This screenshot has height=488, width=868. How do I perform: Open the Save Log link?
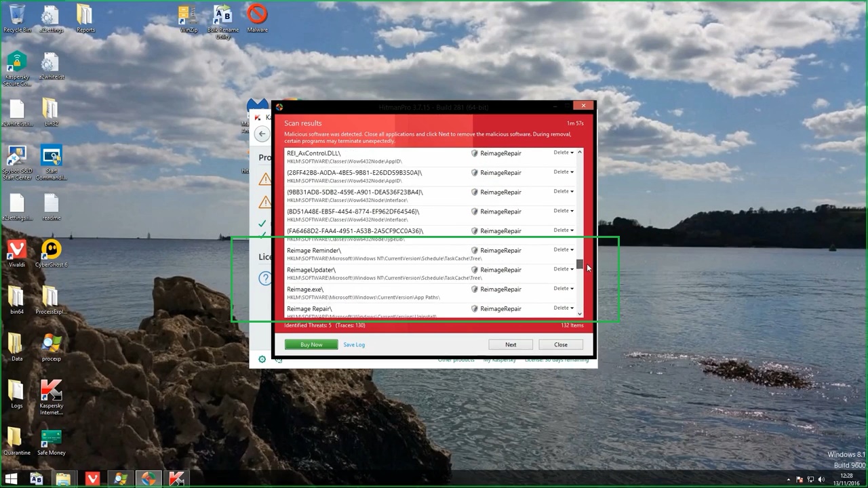point(354,345)
